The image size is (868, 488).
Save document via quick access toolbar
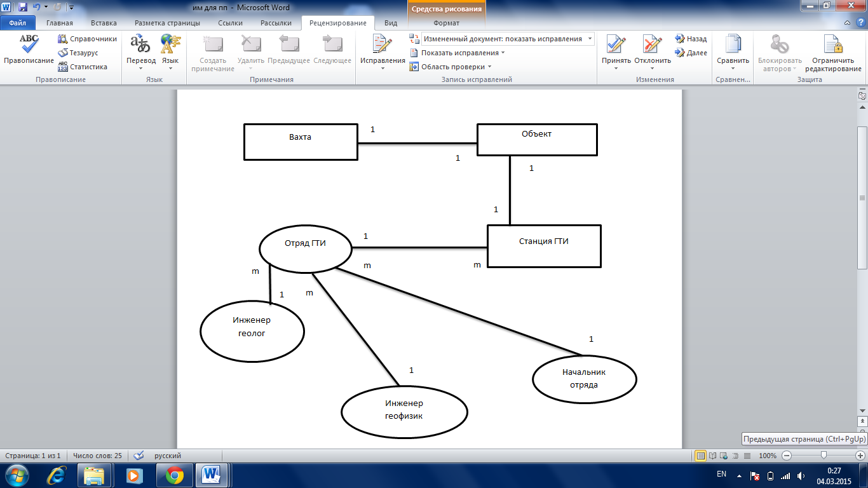coord(22,7)
